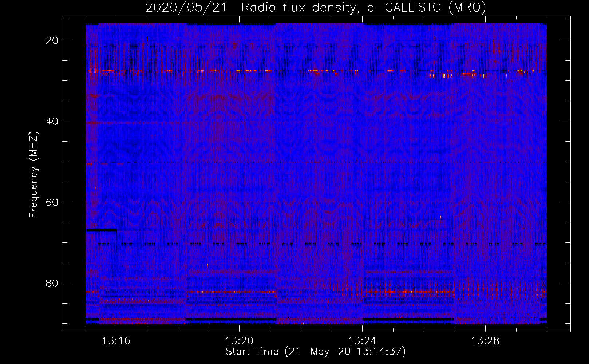Click the '40' frequency tick label
This screenshot has width=589, height=364.
point(52,121)
